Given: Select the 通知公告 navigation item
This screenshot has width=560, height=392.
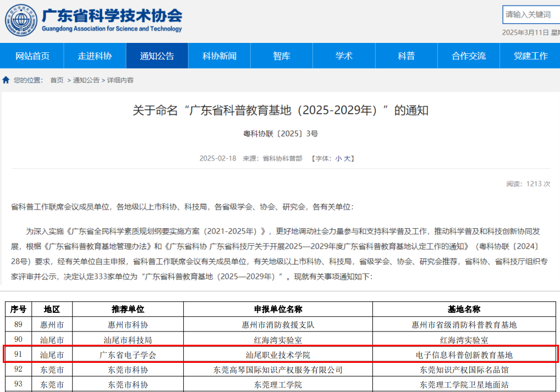Looking at the screenshot, I should pos(157,56).
